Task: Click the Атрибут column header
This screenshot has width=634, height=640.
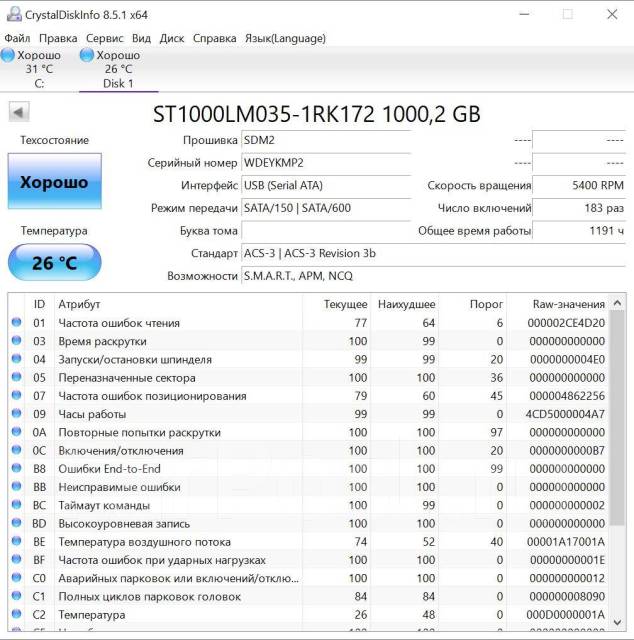Action: (x=80, y=304)
